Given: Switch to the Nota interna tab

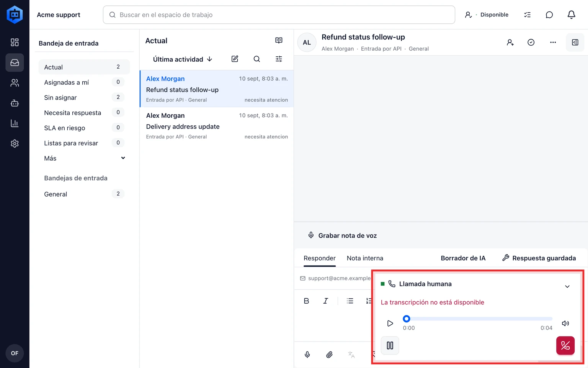Looking at the screenshot, I should coord(365,258).
